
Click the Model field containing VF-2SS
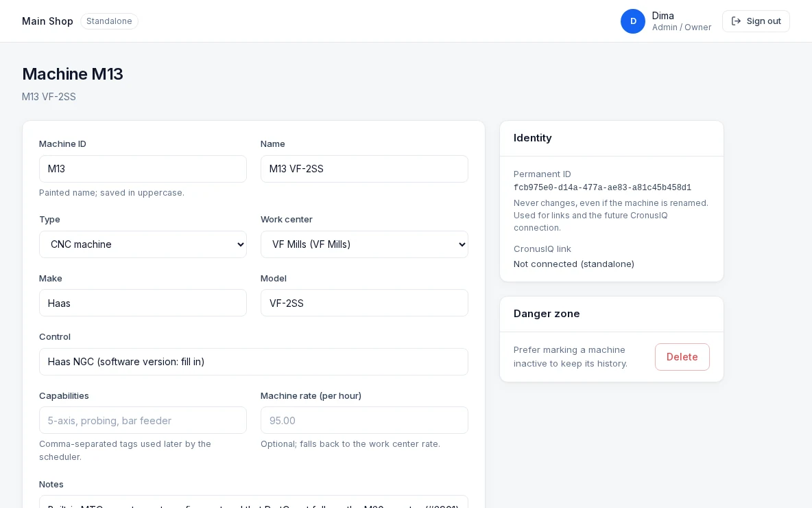click(x=365, y=303)
